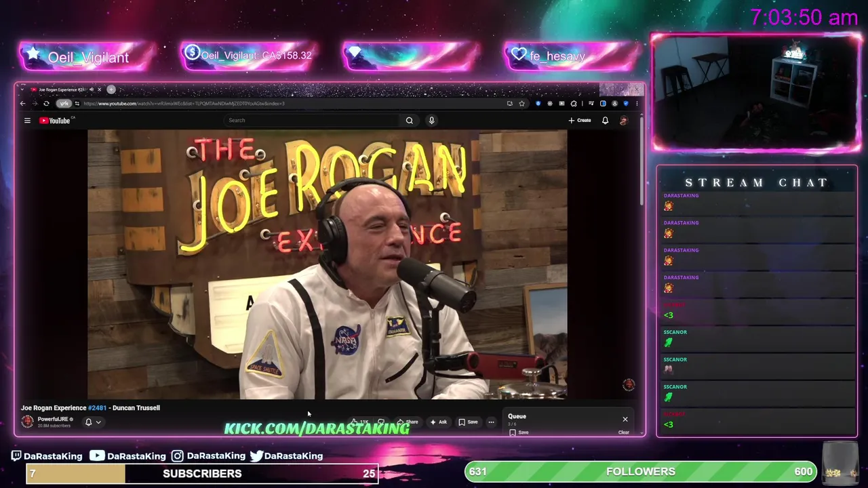Open a new browser tab

[x=111, y=89]
